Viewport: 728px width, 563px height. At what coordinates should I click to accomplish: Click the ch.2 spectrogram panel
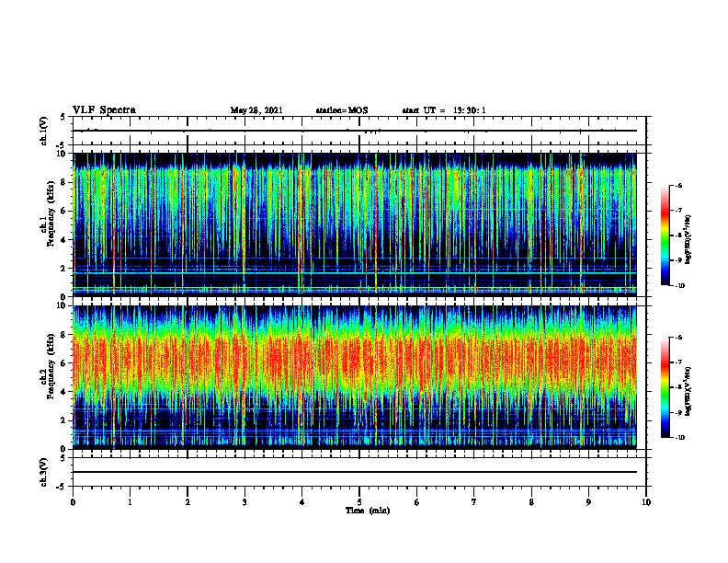coord(355,377)
